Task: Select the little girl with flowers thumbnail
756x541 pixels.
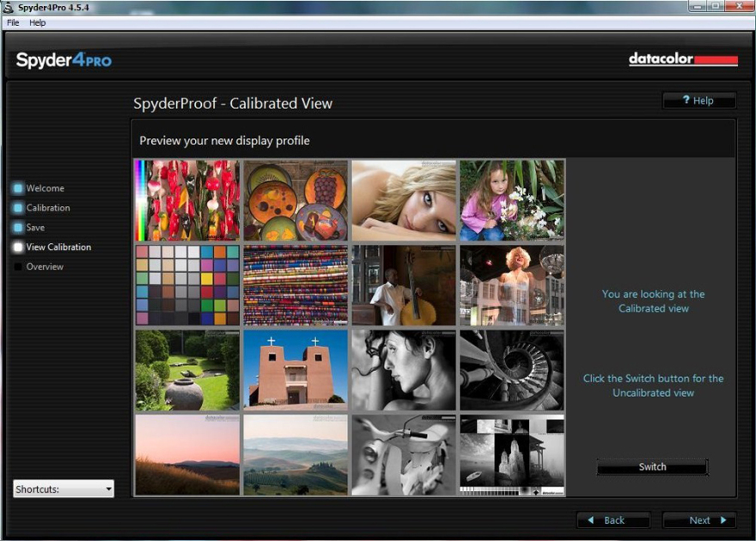Action: pos(512,200)
